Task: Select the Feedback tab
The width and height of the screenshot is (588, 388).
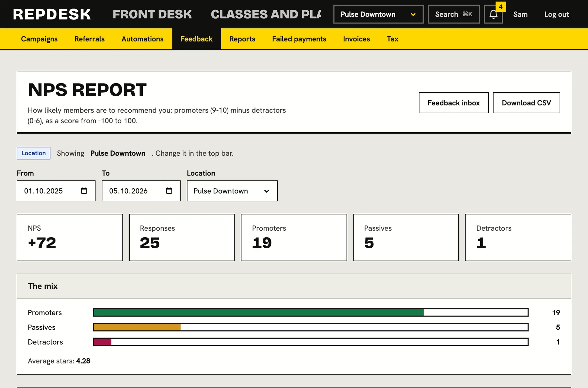Action: pos(196,39)
